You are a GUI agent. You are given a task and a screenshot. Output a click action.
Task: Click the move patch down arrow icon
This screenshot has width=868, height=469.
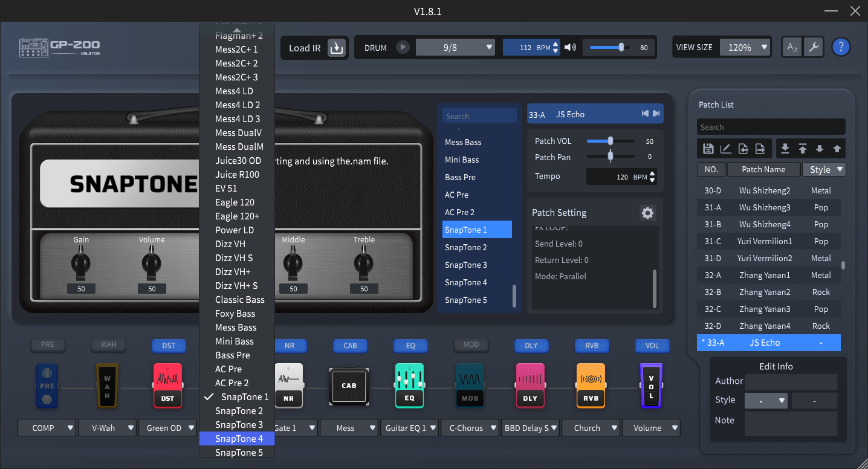coord(820,149)
